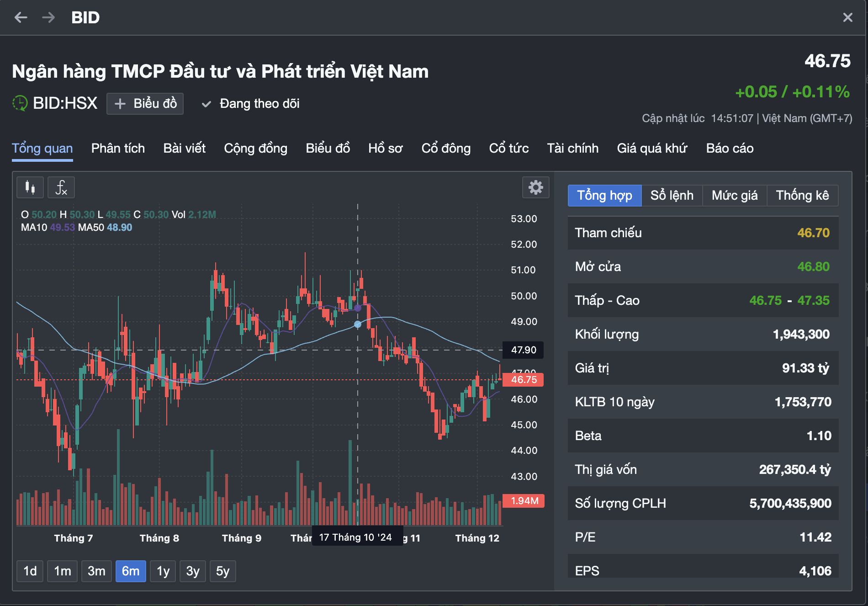Open the fx indicators menu

click(61, 187)
